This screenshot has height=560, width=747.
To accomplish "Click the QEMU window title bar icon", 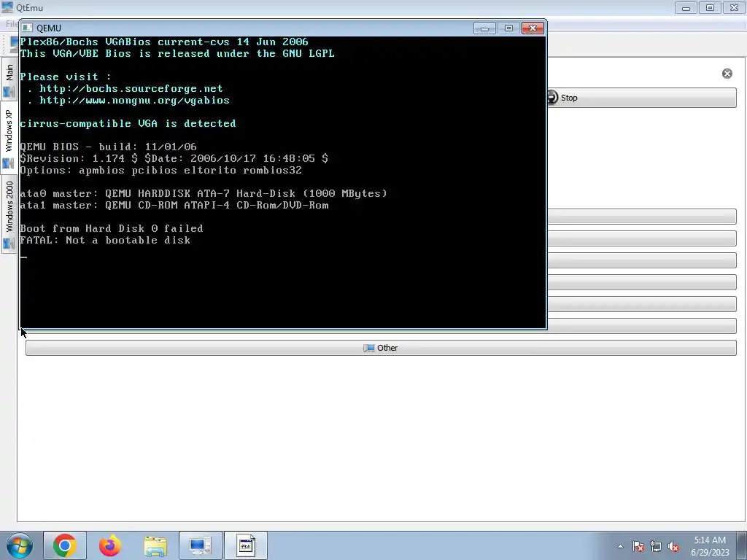I will pos(27,28).
